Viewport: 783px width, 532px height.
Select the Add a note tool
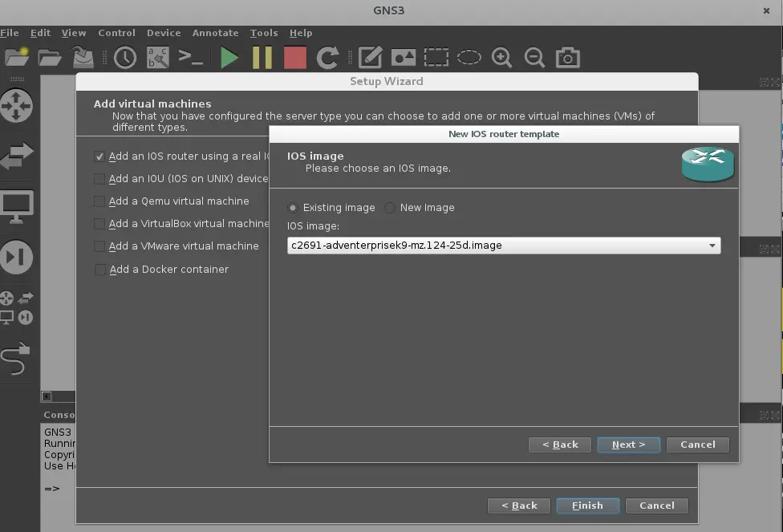[x=371, y=58]
